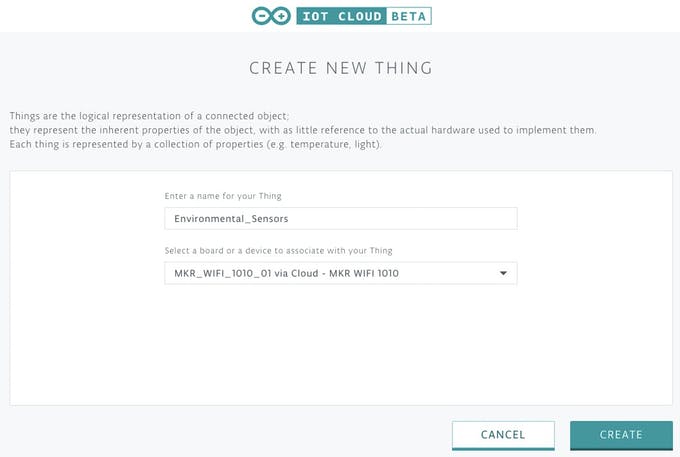Click the CANCEL button

click(x=503, y=435)
